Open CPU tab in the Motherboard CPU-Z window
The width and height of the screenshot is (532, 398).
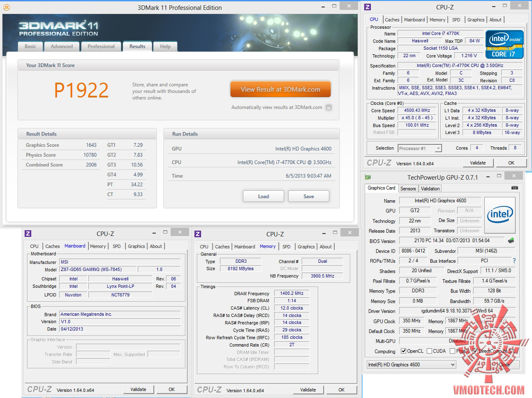[35, 246]
